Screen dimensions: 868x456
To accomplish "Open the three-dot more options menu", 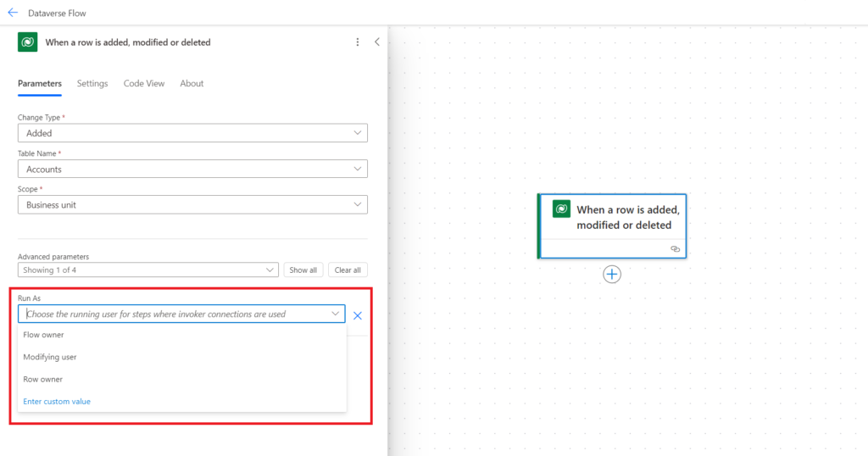I will click(x=358, y=42).
